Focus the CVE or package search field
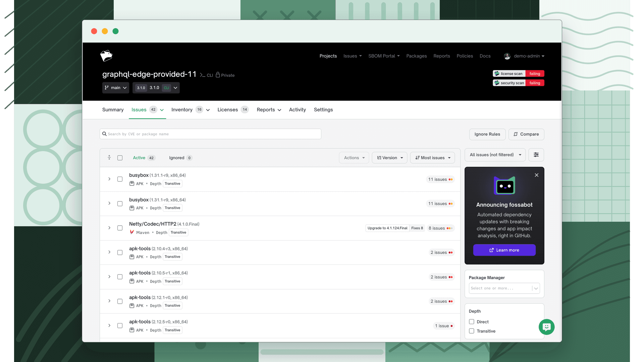 pyautogui.click(x=210, y=134)
